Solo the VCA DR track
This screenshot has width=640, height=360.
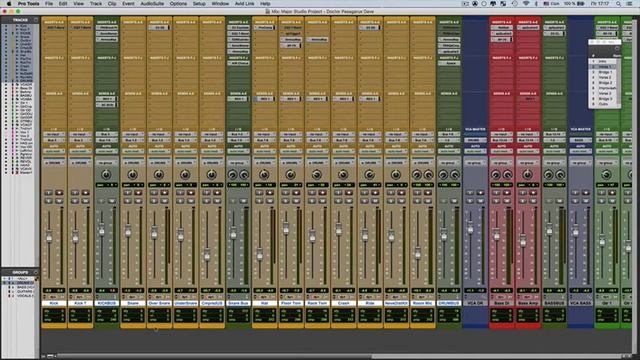coord(470,201)
